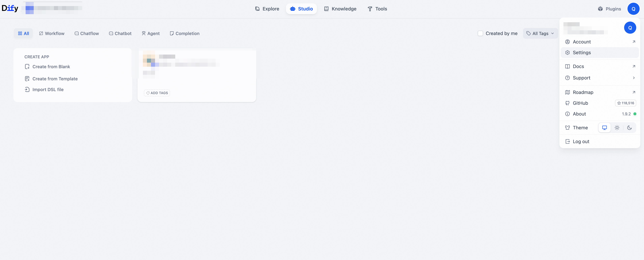Viewport: 644px width, 260px height.
Task: Click ADD TAGS on app card
Action: click(x=157, y=93)
